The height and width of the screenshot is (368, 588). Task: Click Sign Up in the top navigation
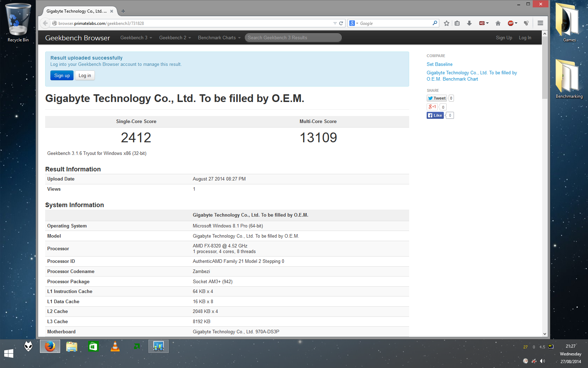504,38
